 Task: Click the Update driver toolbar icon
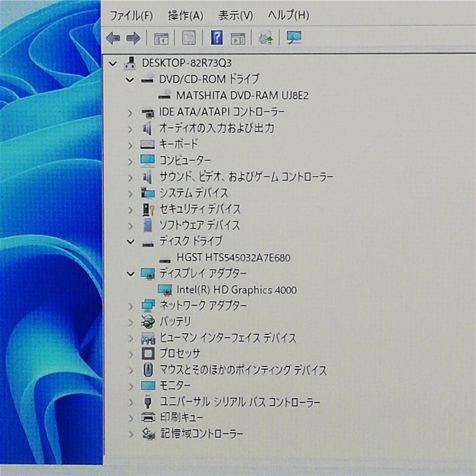[x=266, y=38]
